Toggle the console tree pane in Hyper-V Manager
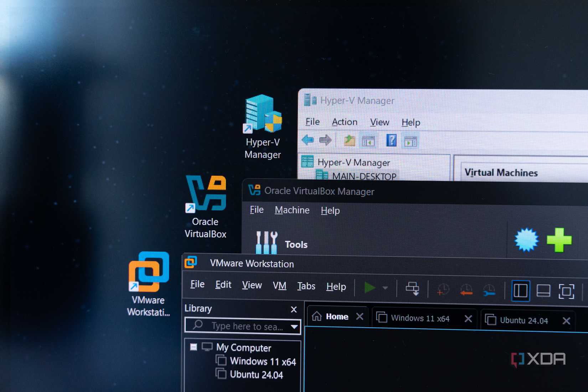588x392 pixels. click(x=369, y=141)
